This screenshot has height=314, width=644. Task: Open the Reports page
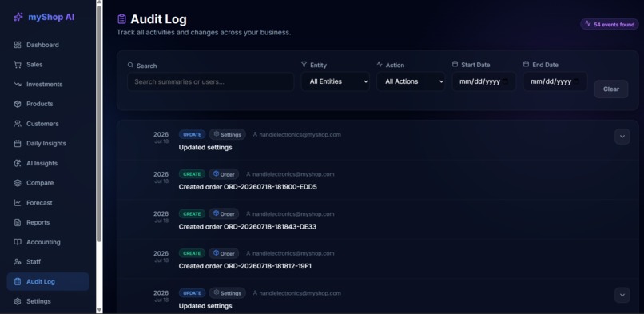pyautogui.click(x=48, y=222)
